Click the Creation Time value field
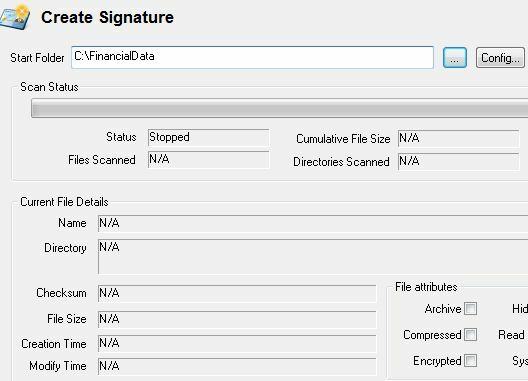This screenshot has height=381, width=528. pyautogui.click(x=237, y=344)
